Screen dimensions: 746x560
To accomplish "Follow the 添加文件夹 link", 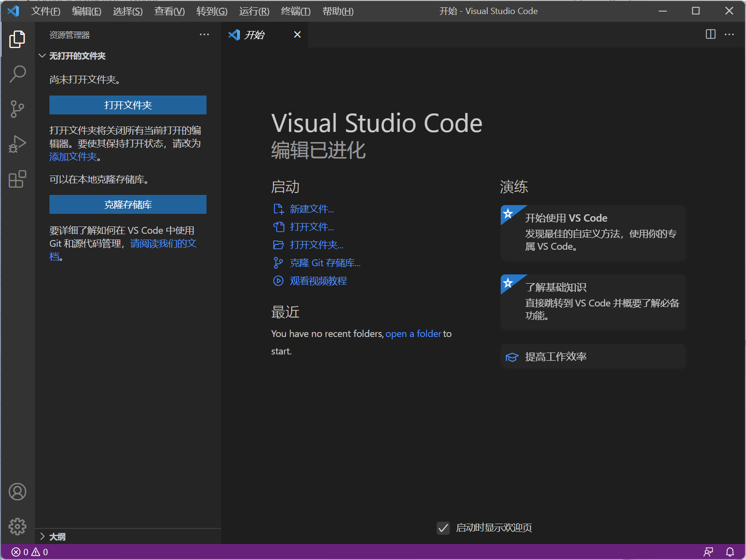I will pos(73,157).
